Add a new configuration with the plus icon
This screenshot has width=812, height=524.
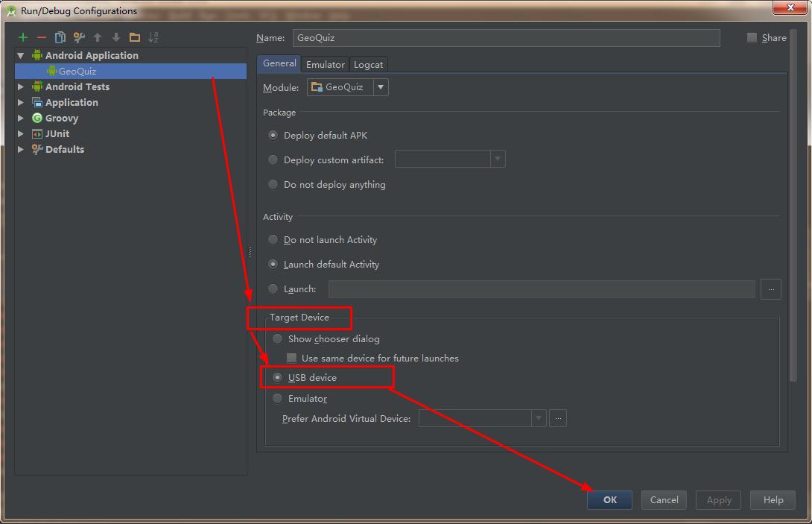23,37
